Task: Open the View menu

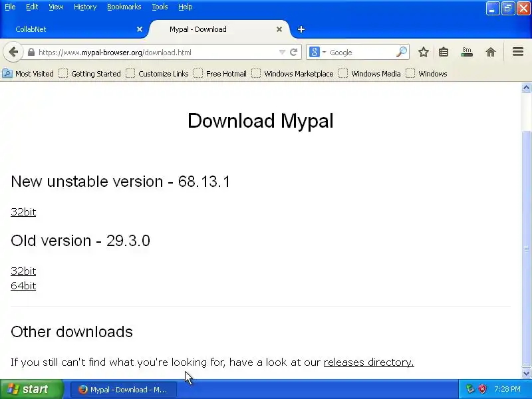Action: pos(56,7)
